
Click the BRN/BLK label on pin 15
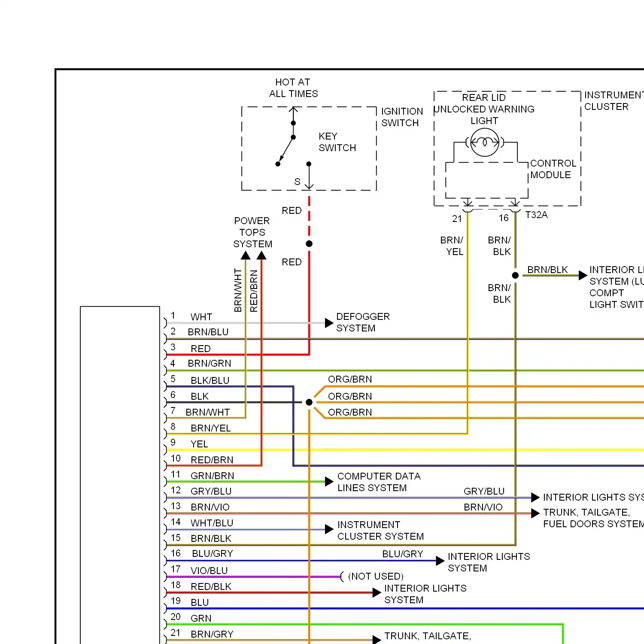(211, 538)
